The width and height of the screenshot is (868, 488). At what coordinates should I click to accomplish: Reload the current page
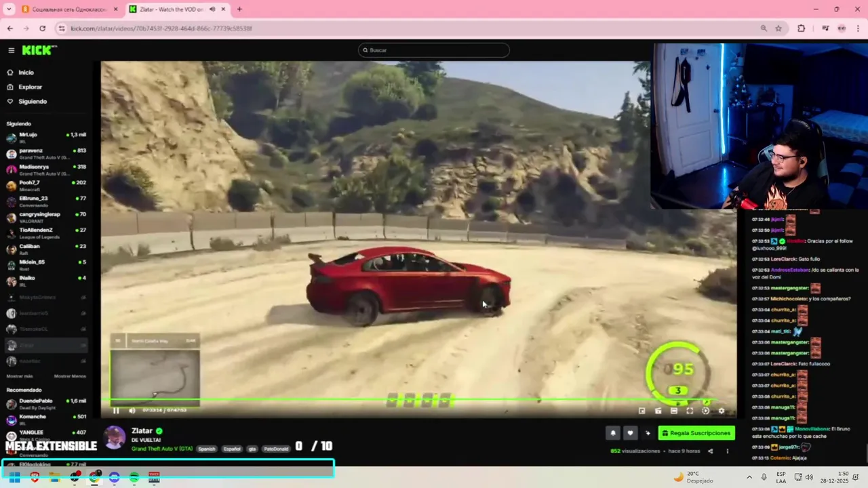(42, 28)
